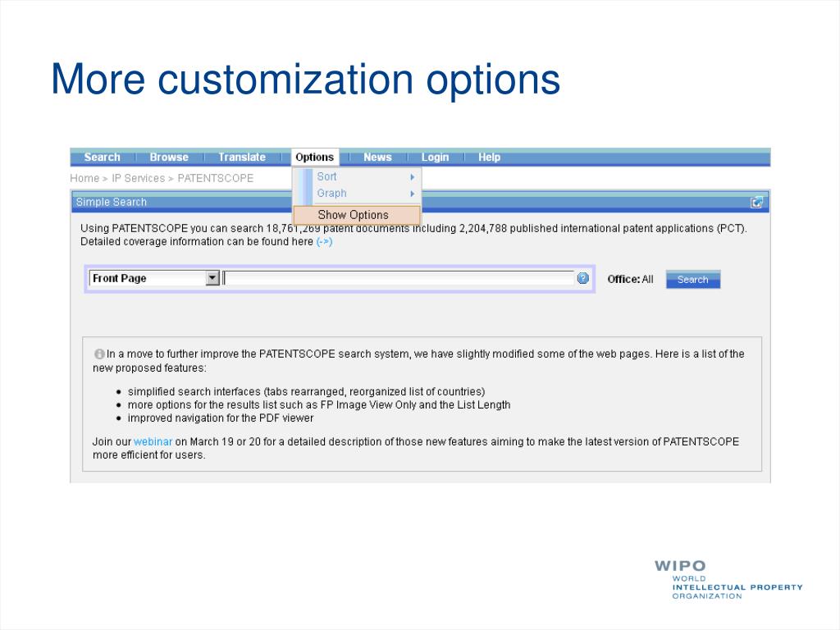
Task: Open the coverage information (->) link
Action: click(x=324, y=242)
